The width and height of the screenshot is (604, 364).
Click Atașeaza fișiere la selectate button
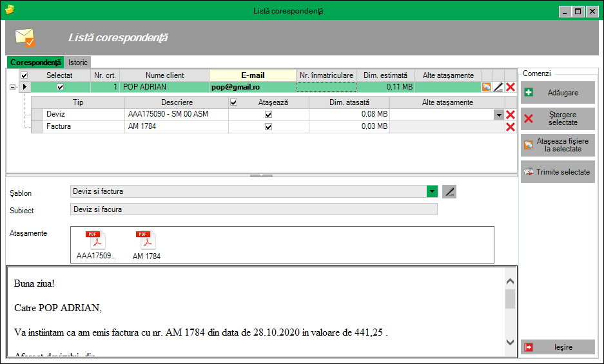point(558,145)
